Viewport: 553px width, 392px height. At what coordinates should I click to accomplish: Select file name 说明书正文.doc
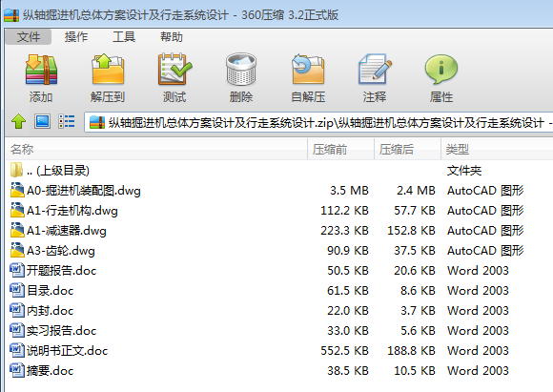[67, 351]
